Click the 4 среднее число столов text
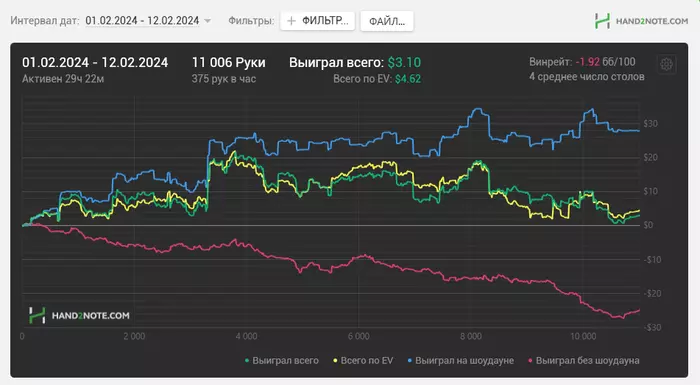700x385 pixels. click(x=587, y=77)
